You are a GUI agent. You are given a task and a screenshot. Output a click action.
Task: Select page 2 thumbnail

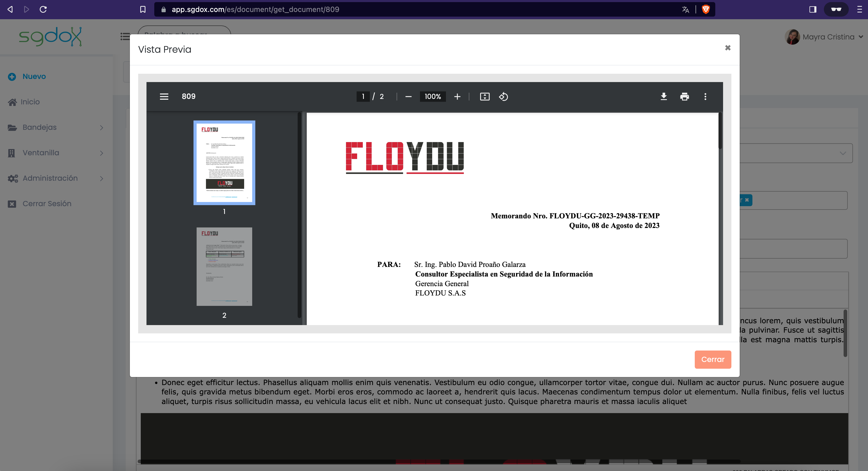(x=224, y=266)
